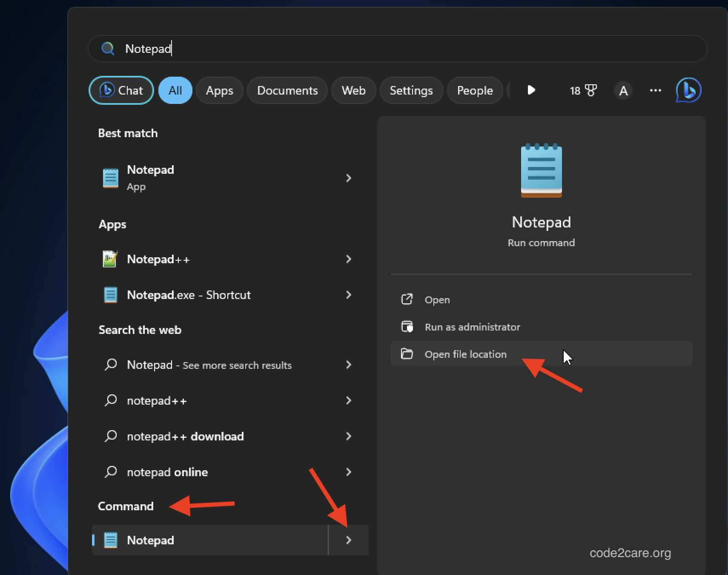Open the Notepad Run command via Open
The image size is (728, 575).
click(x=437, y=299)
